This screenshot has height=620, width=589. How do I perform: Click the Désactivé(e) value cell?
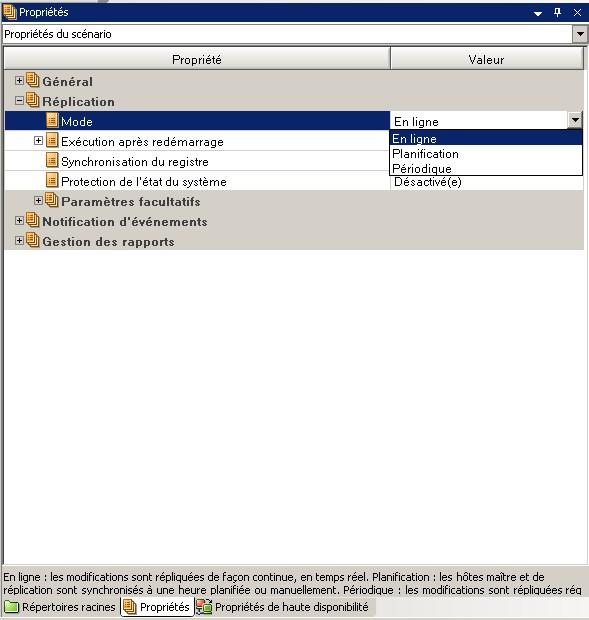(x=487, y=182)
